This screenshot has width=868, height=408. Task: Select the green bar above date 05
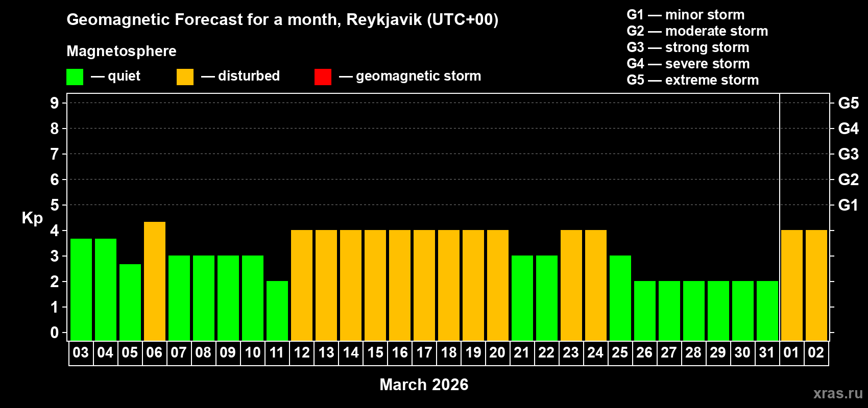click(x=130, y=302)
